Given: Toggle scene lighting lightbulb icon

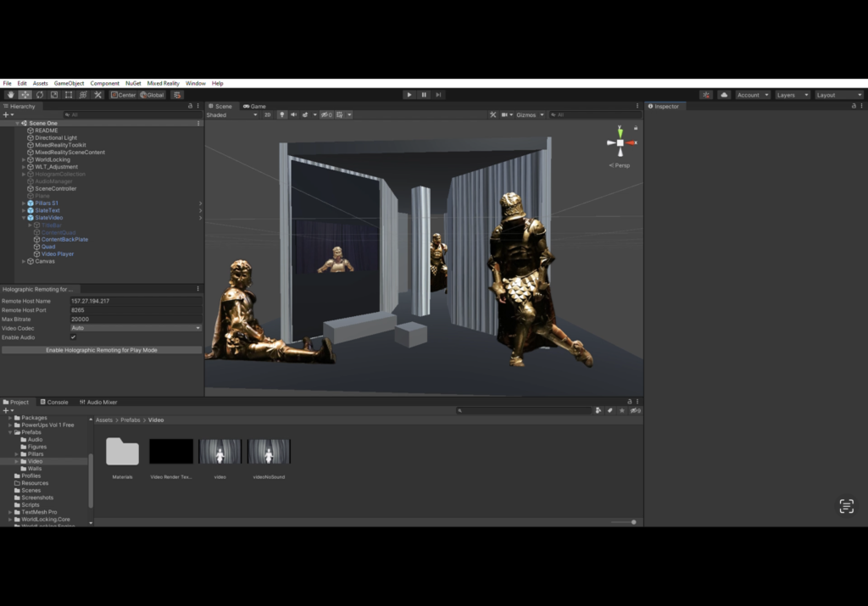Looking at the screenshot, I should pos(282,114).
